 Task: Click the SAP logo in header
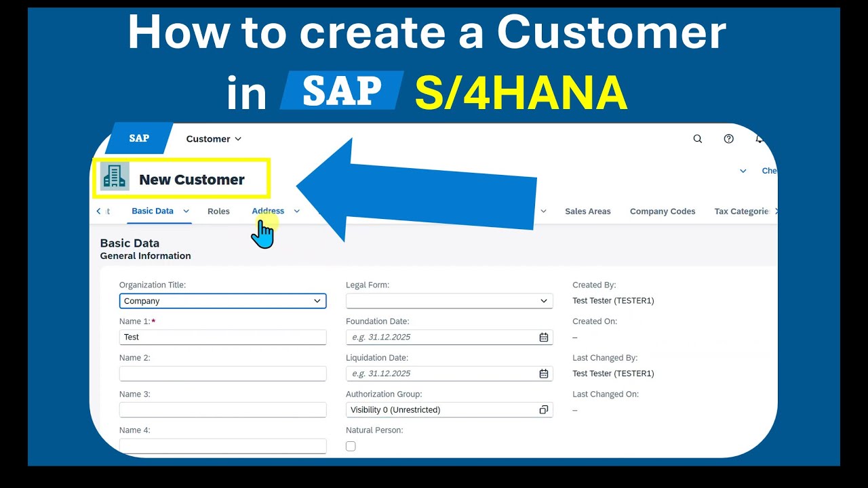coord(139,138)
